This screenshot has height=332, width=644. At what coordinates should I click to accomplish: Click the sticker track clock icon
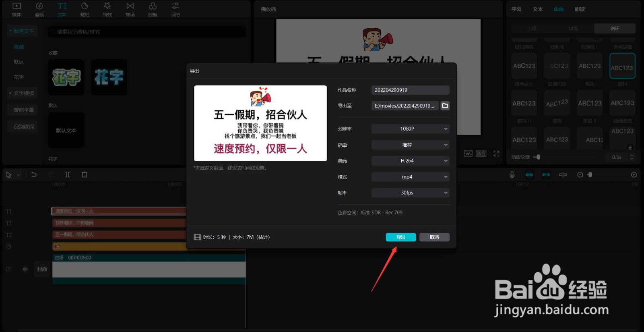[x=9, y=246]
